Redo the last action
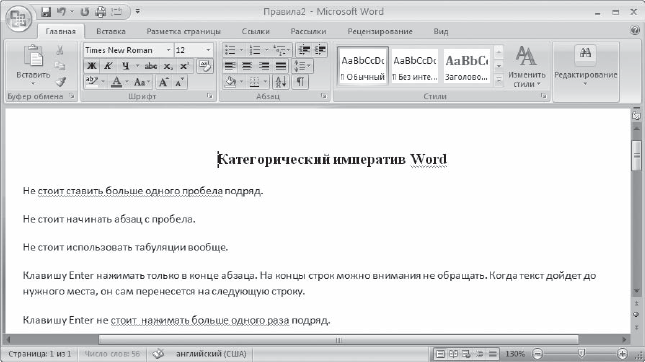Screen dimensions: 645x362 pos(85,12)
